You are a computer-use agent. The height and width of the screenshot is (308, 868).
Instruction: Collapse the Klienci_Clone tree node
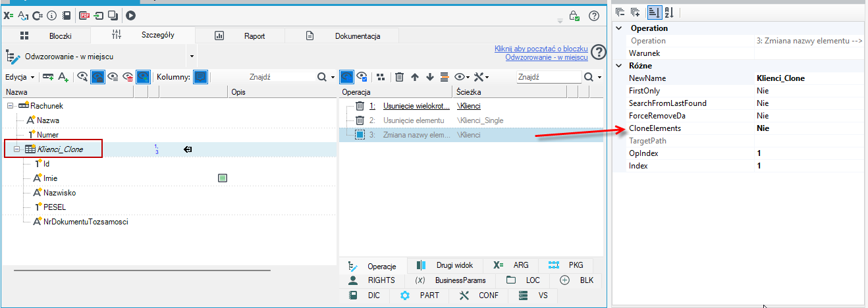tap(17, 149)
